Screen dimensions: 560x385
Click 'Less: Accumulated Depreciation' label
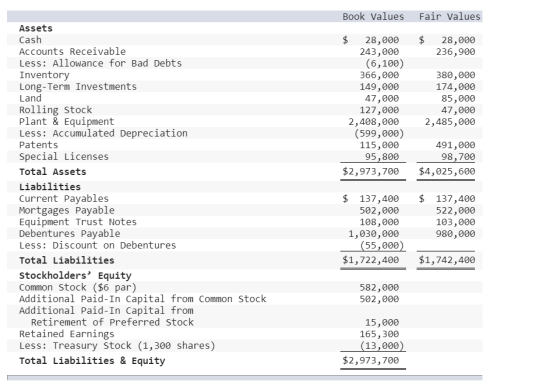(x=103, y=133)
